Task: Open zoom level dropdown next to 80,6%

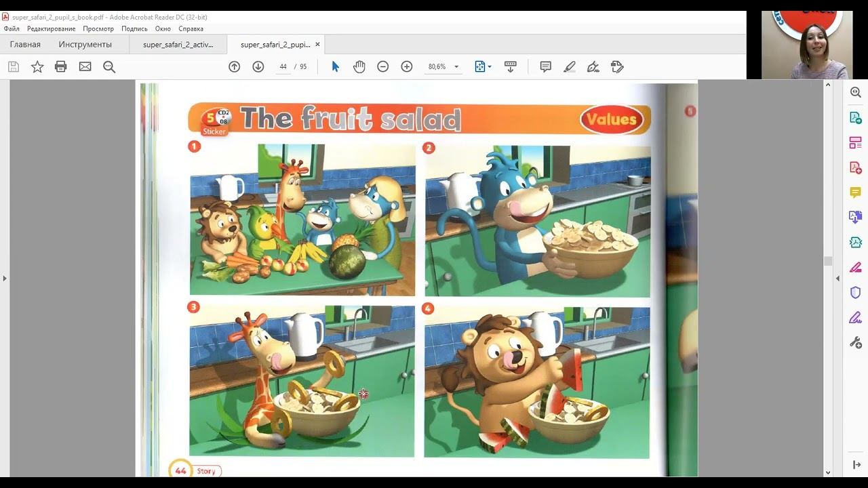Action: 456,67
